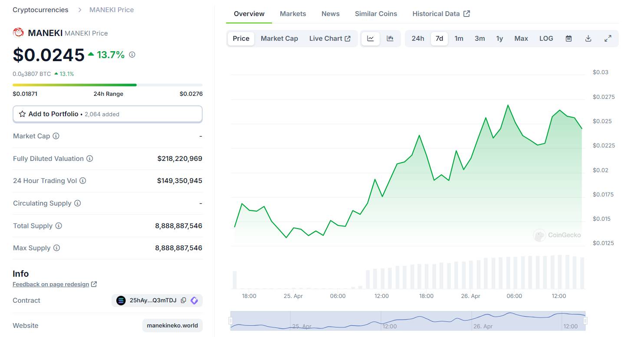Click the 24h Range progress bar
This screenshot has height=337, width=644.
pos(108,85)
